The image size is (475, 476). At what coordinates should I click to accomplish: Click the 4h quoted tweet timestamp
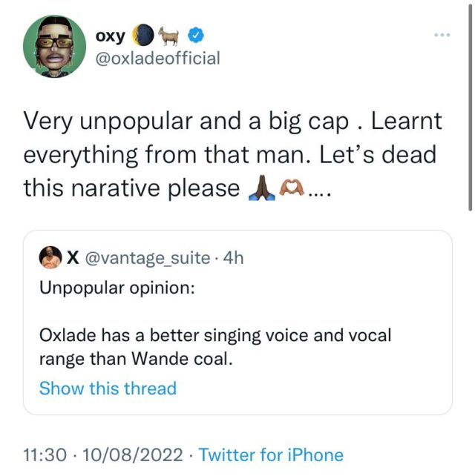[x=233, y=258]
